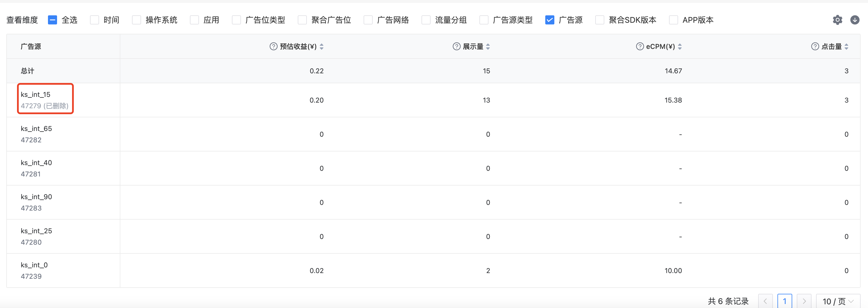Enable the 时间 dimension checkbox
The image size is (868, 308).
94,20
